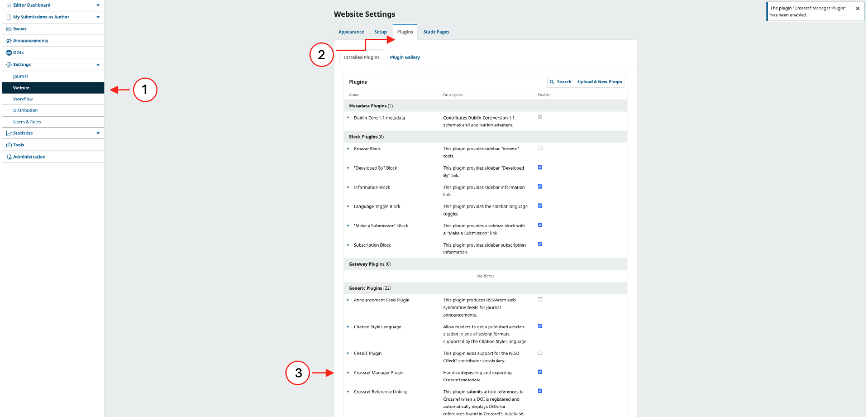Click the DOIs icon in sidebar

[x=9, y=52]
